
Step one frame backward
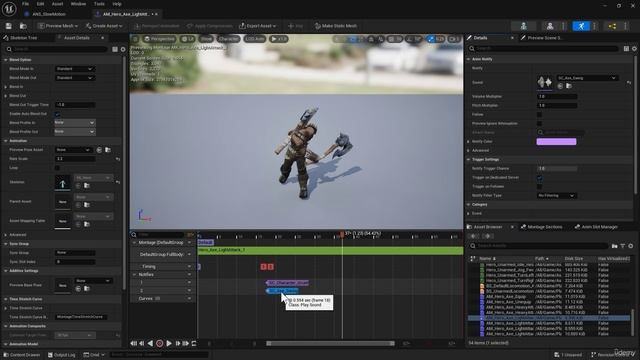142,344
